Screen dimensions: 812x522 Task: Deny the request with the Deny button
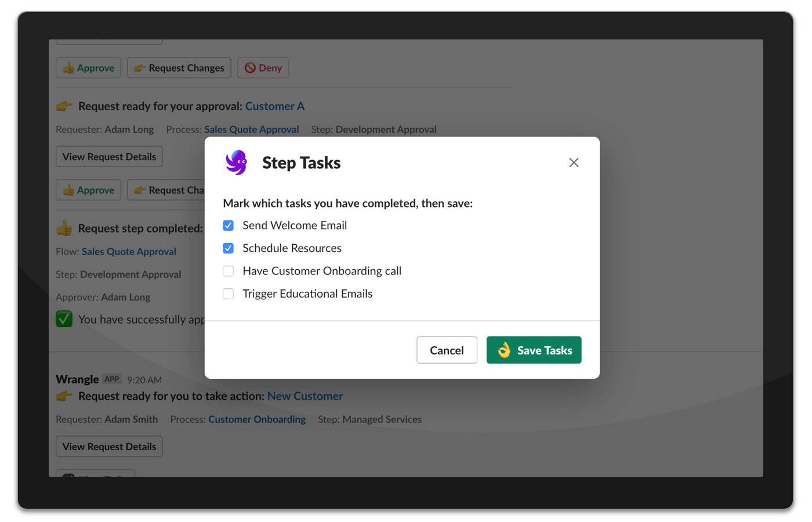click(x=263, y=68)
